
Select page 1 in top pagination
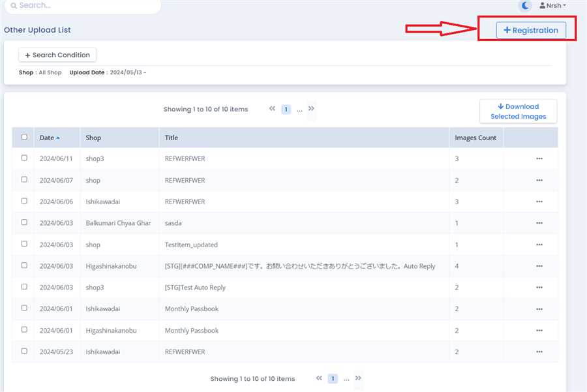pos(286,110)
